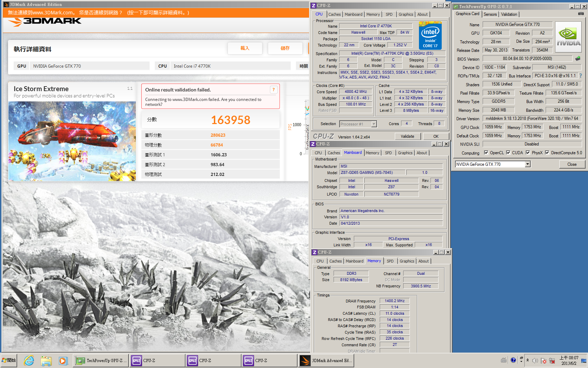This screenshot has width=588, height=368.
Task: Toggle the PhysX checkbox in GPU-Z
Action: click(x=527, y=152)
